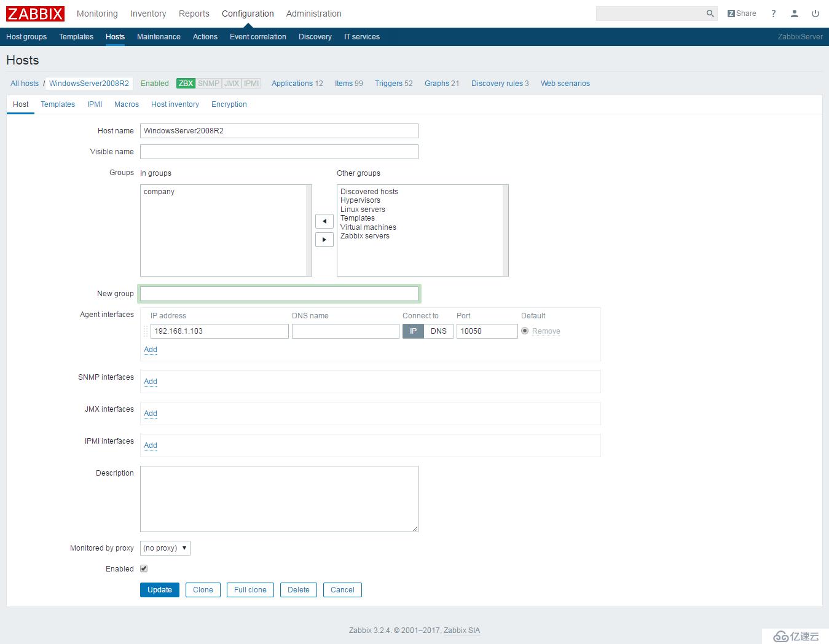The image size is (829, 644).
Task: Open the user profile icon
Action: point(795,14)
